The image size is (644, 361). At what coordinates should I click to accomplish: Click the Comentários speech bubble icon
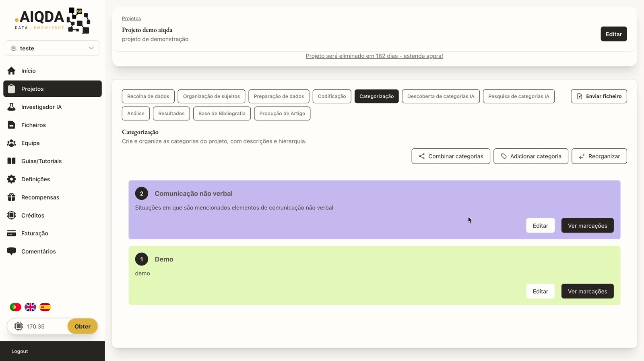click(x=12, y=251)
